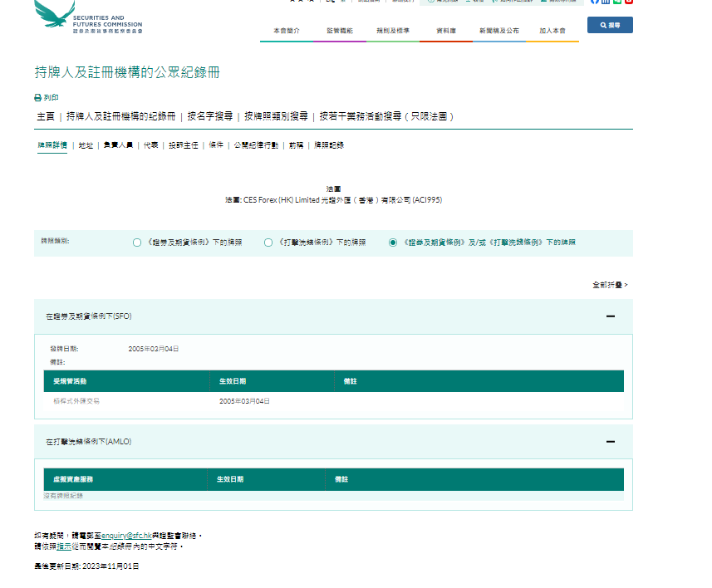
Task: Switch to the 負責人員 tab
Action: [118, 145]
